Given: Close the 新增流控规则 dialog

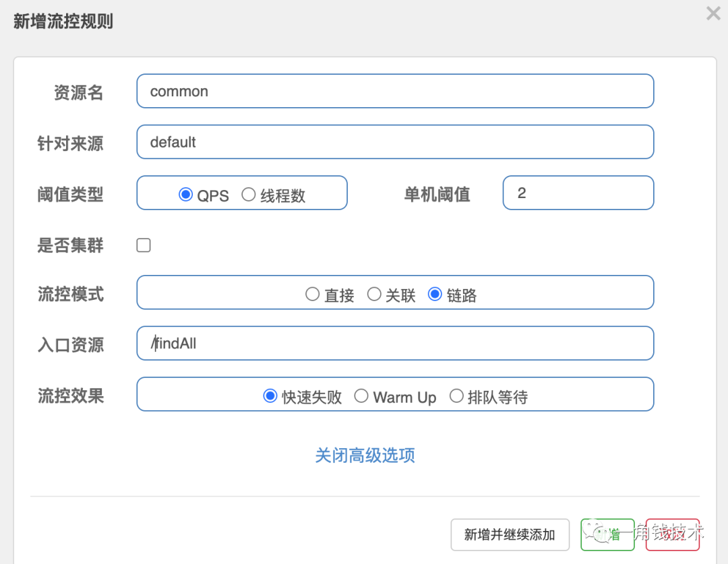Looking at the screenshot, I should [712, 13].
